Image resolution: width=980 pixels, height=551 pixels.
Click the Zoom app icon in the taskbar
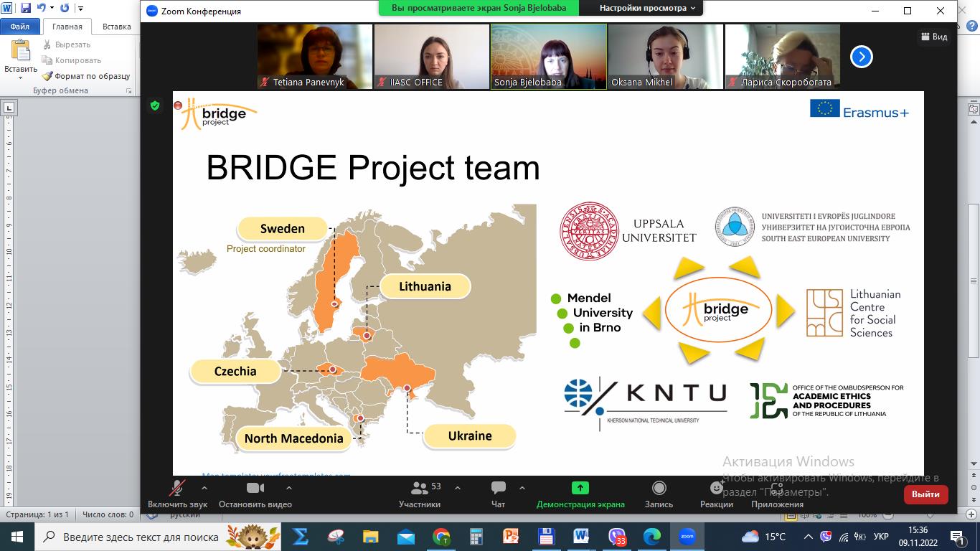pyautogui.click(x=687, y=537)
